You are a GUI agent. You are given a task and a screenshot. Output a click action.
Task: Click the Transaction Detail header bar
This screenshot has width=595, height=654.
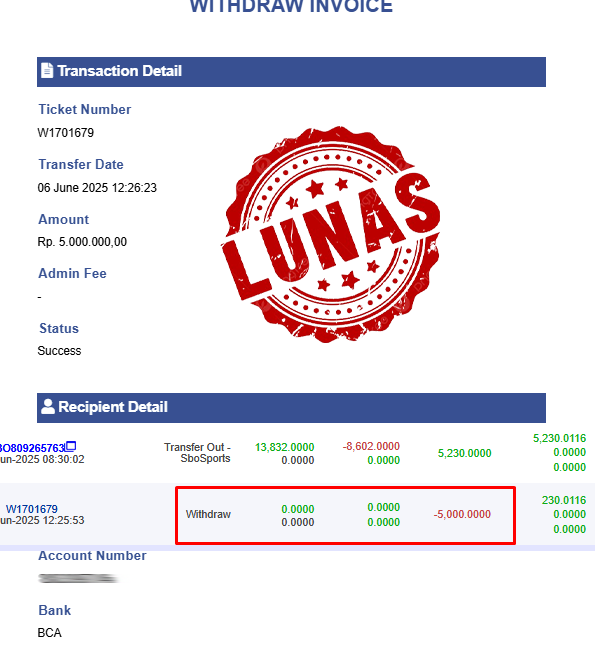pyautogui.click(x=291, y=72)
